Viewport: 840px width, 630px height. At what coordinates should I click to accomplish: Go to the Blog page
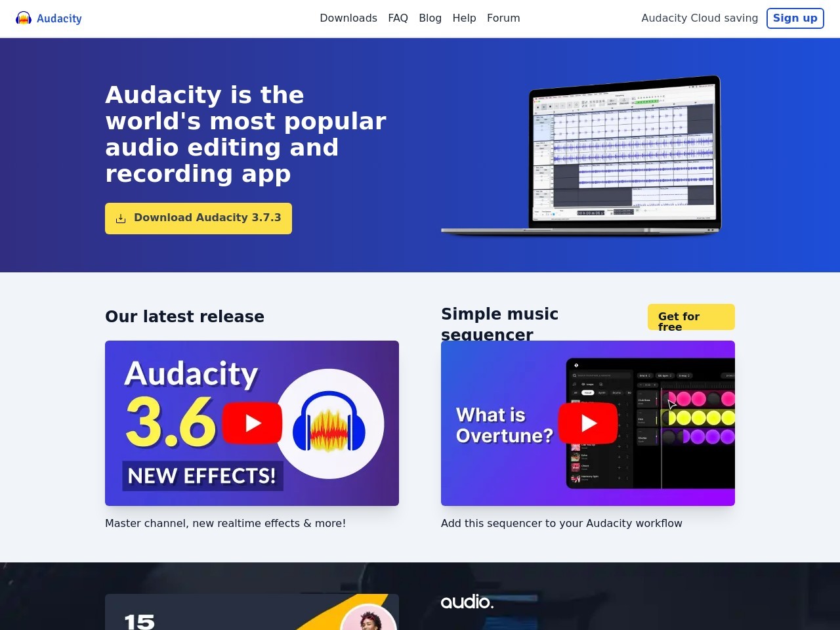(x=430, y=18)
